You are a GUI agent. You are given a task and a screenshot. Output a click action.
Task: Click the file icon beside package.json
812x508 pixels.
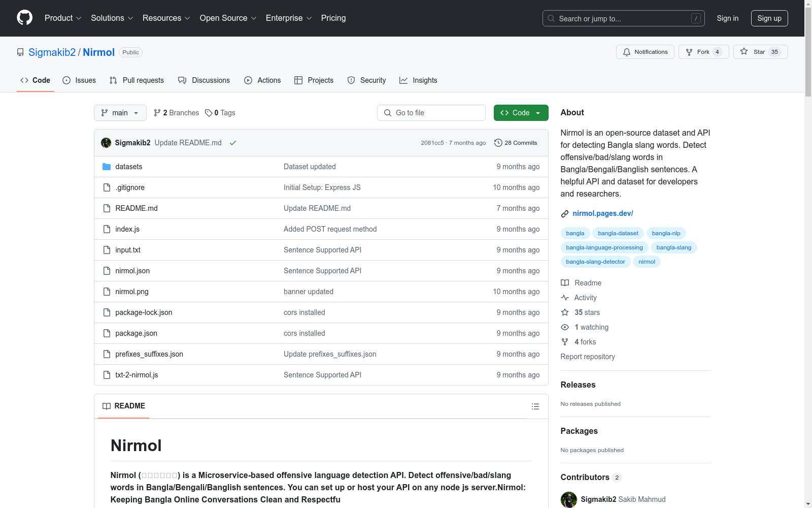click(x=107, y=333)
